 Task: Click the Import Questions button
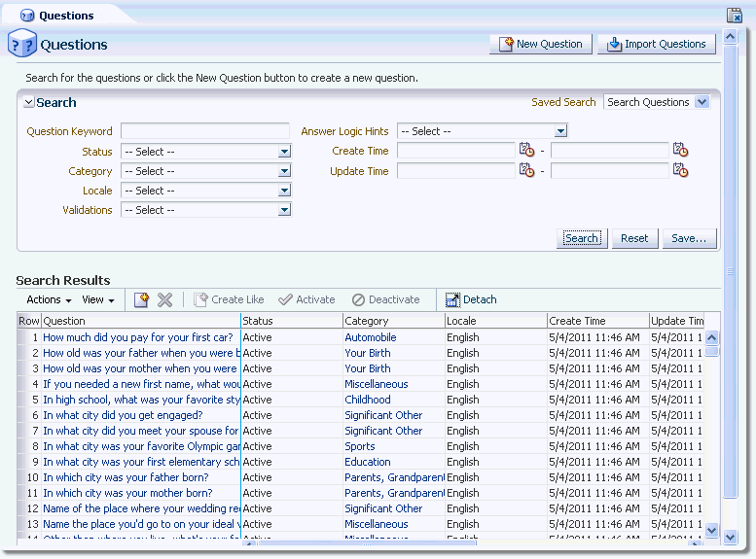pos(657,45)
